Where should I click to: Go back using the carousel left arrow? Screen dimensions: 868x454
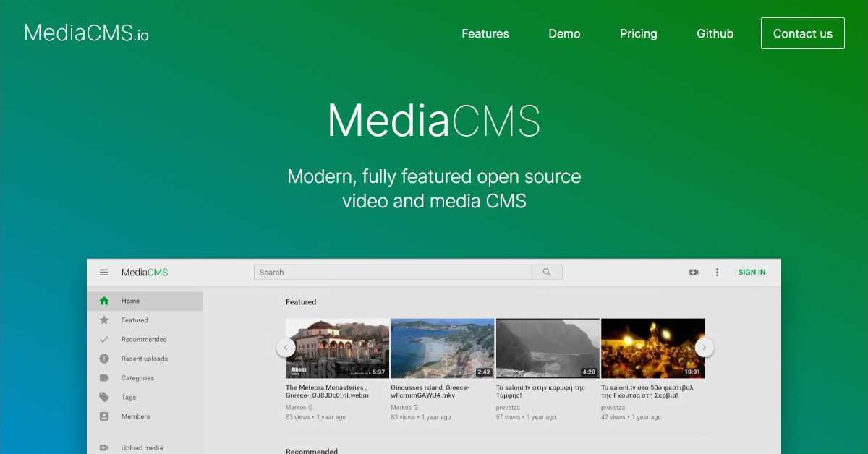[285, 347]
